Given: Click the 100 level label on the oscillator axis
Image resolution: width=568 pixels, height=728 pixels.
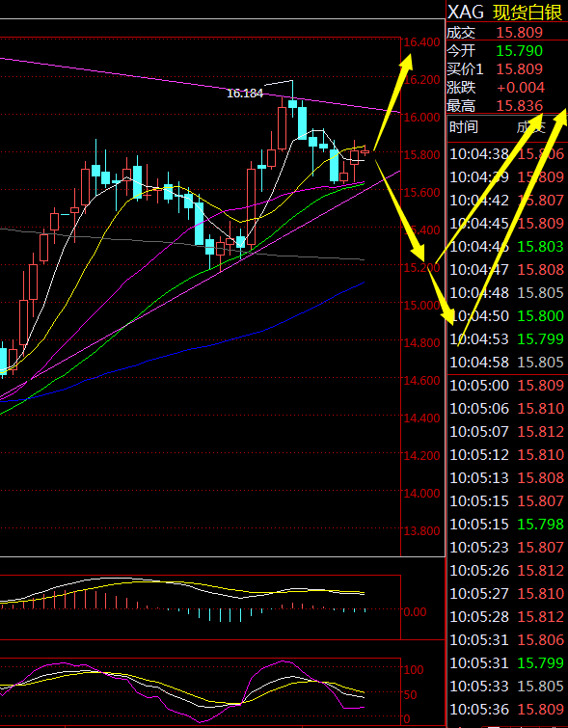Looking at the screenshot, I should 414,669.
